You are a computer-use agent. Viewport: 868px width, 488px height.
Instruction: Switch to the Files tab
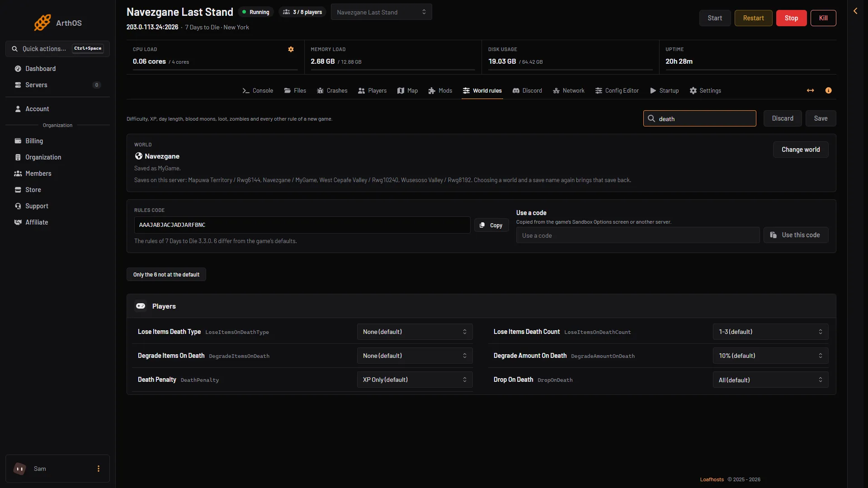(295, 90)
